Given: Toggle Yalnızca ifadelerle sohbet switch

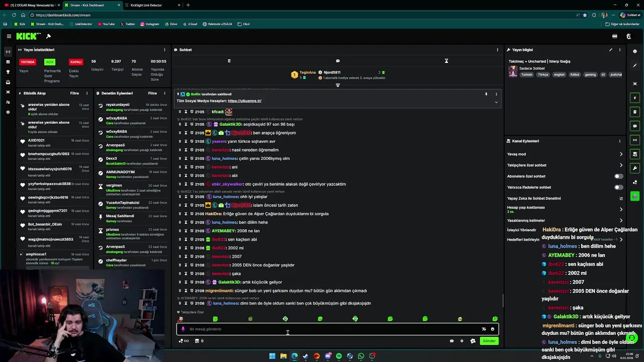Looking at the screenshot, I should coord(618,188).
